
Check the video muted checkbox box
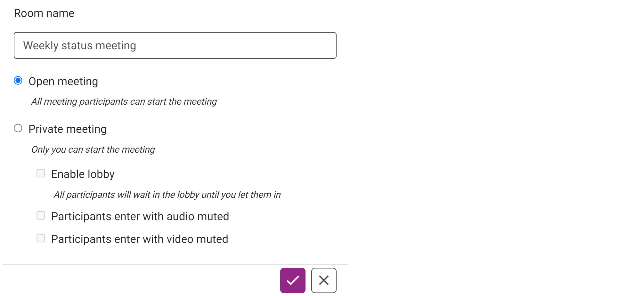[41, 238]
